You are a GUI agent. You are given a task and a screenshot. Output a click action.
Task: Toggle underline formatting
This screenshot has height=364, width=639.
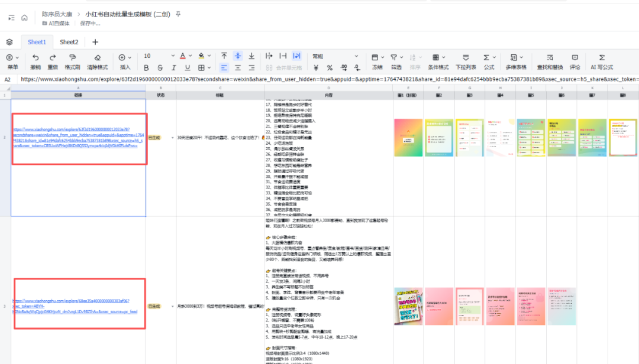pos(188,67)
